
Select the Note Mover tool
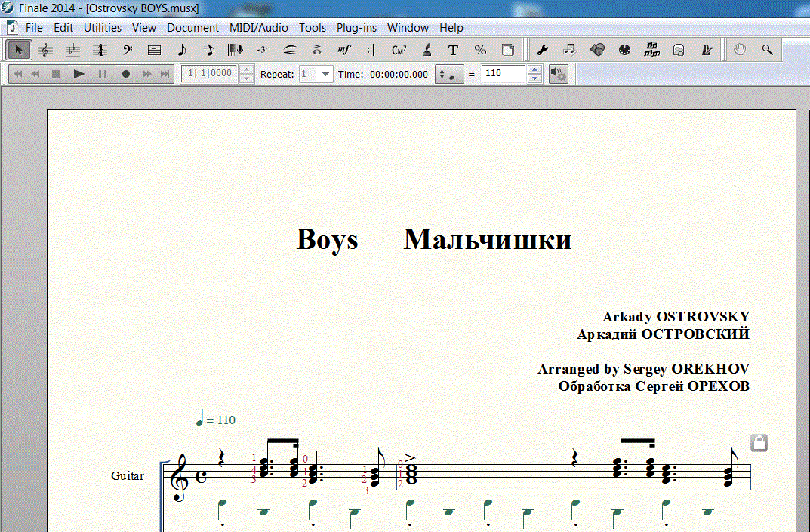click(570, 50)
